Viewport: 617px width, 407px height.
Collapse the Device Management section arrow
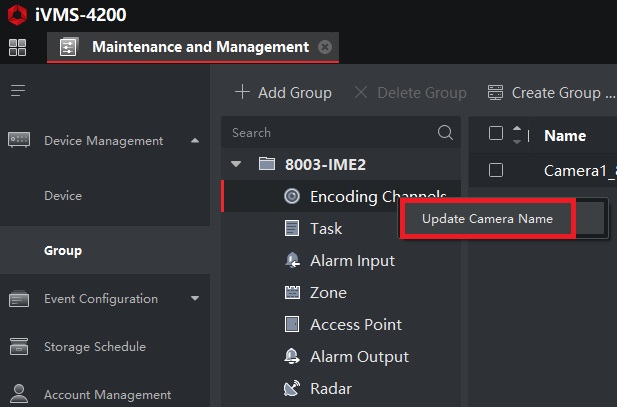tap(195, 141)
